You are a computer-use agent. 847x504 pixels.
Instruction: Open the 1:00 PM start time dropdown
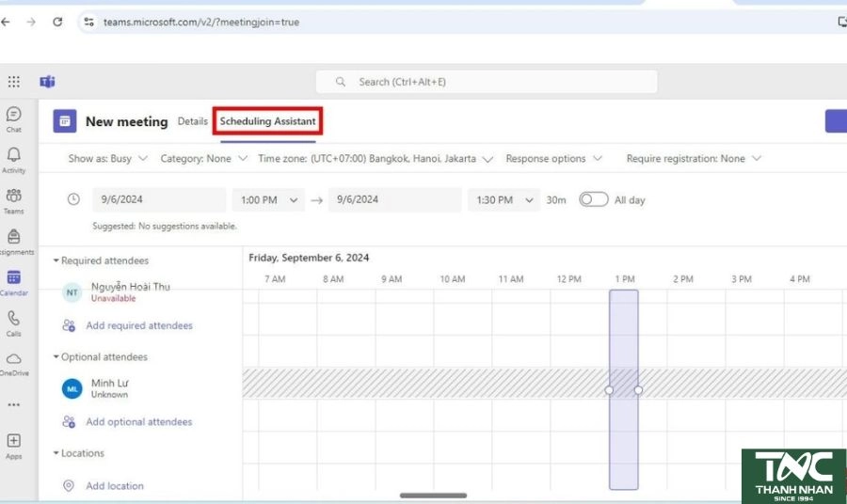(x=268, y=200)
